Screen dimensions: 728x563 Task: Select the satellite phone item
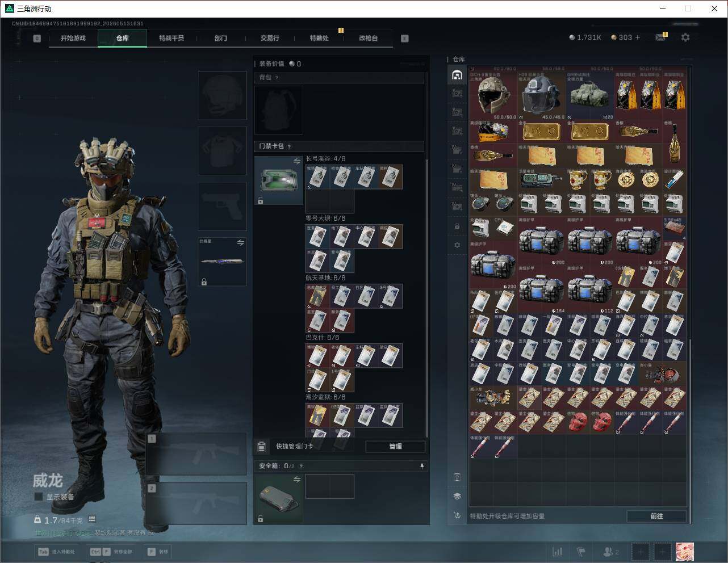point(541,179)
